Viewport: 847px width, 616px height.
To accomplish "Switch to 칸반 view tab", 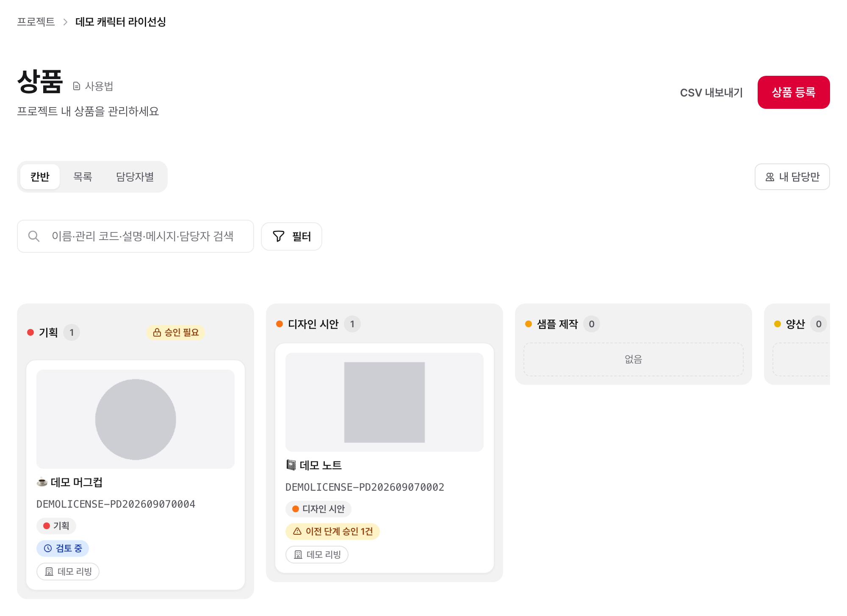I will pos(40,177).
